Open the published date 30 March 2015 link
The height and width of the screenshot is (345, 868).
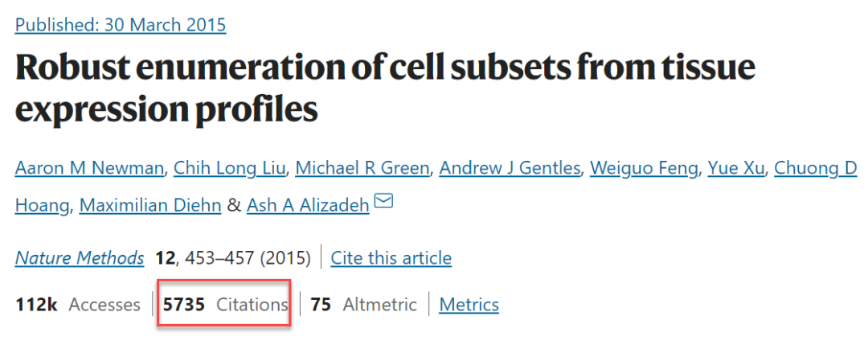tap(121, 25)
